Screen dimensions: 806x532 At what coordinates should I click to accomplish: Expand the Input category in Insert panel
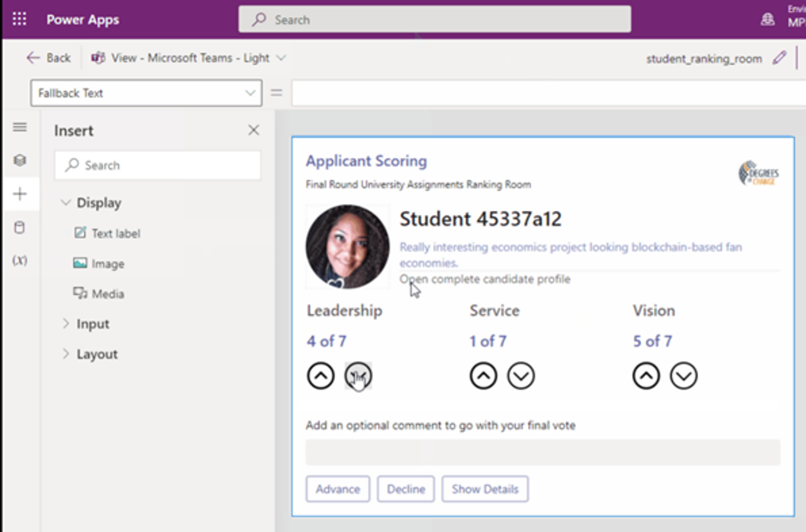[x=92, y=324]
